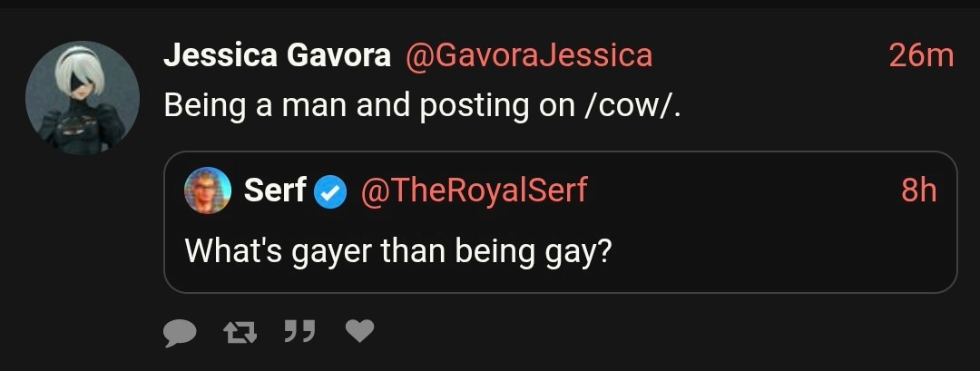This screenshot has height=371, width=980.
Task: Open the Serf display name
Action: point(274,190)
